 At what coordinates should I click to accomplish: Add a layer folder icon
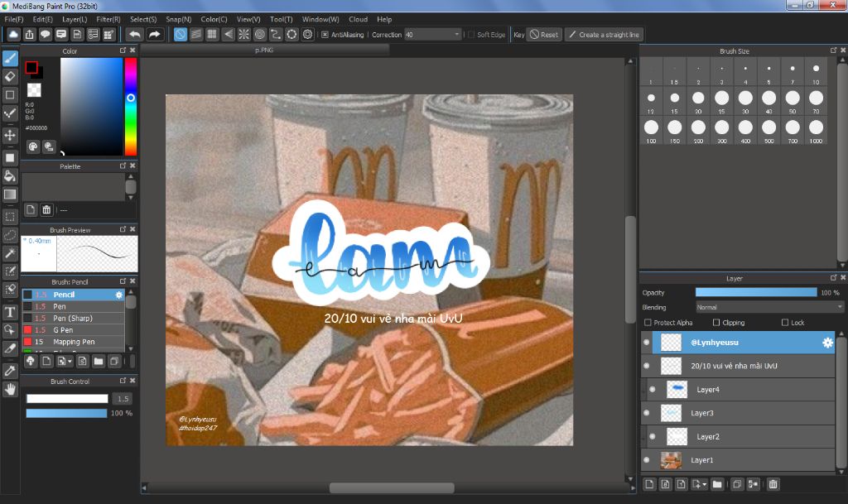[x=717, y=484]
